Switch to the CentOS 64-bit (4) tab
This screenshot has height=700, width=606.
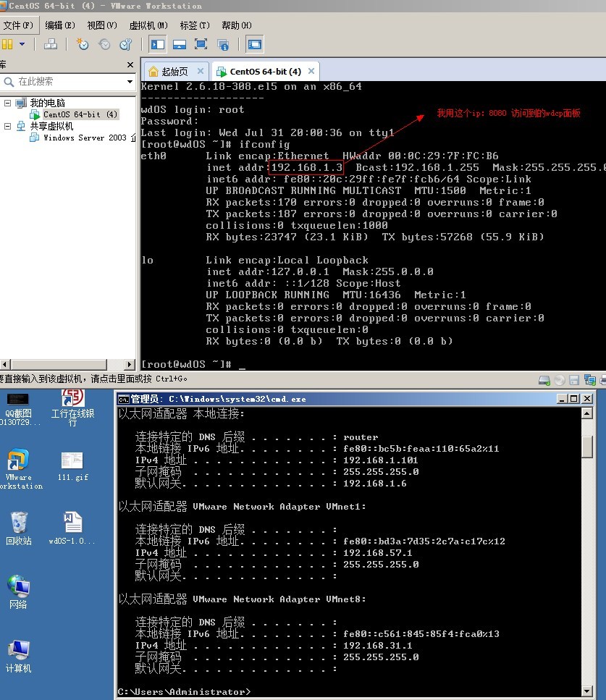tap(265, 72)
